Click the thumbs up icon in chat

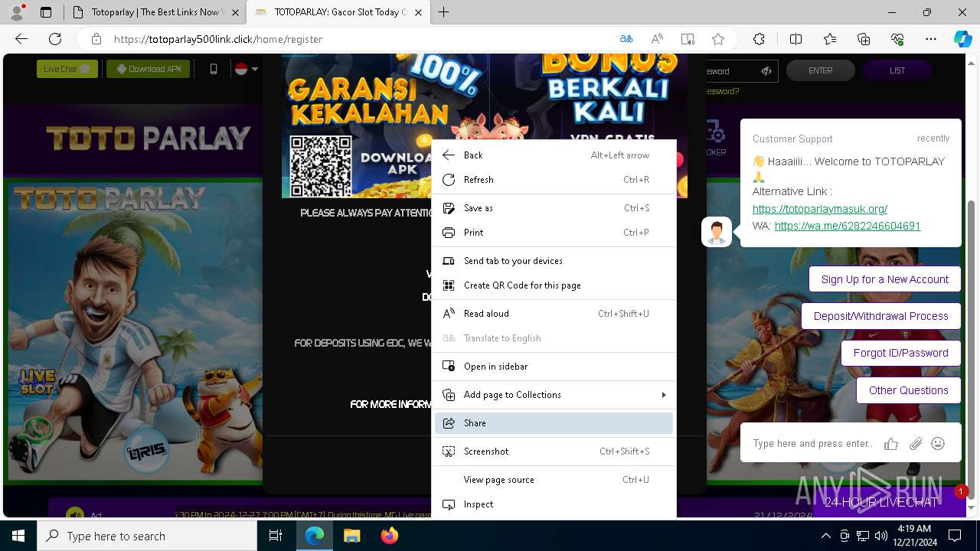pos(891,444)
